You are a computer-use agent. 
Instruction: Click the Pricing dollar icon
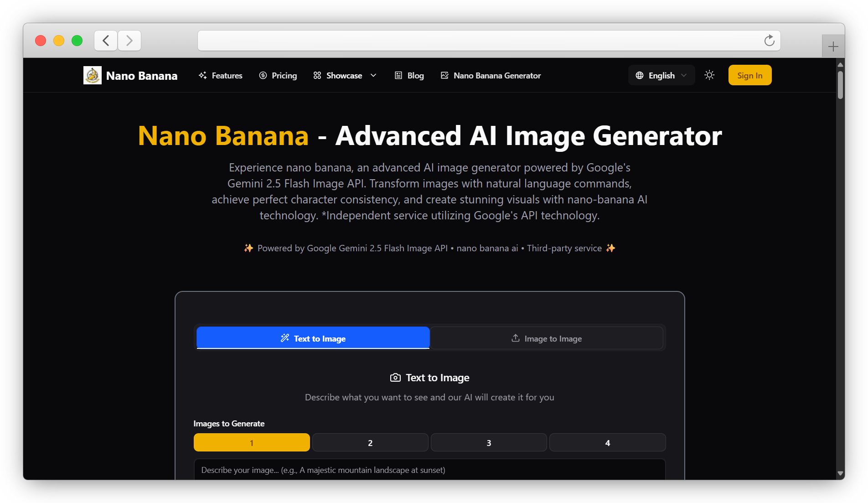coord(263,75)
